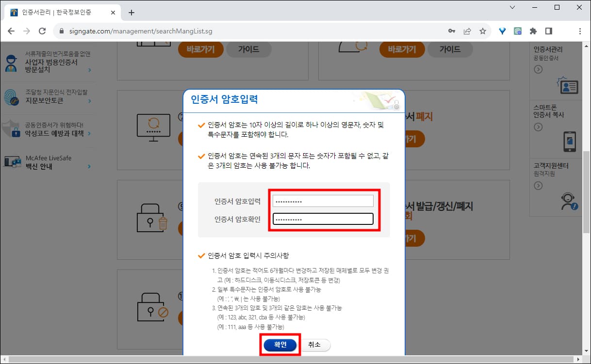Click the page scrollbar on the right
This screenshot has height=364, width=591.
tap(587, 194)
